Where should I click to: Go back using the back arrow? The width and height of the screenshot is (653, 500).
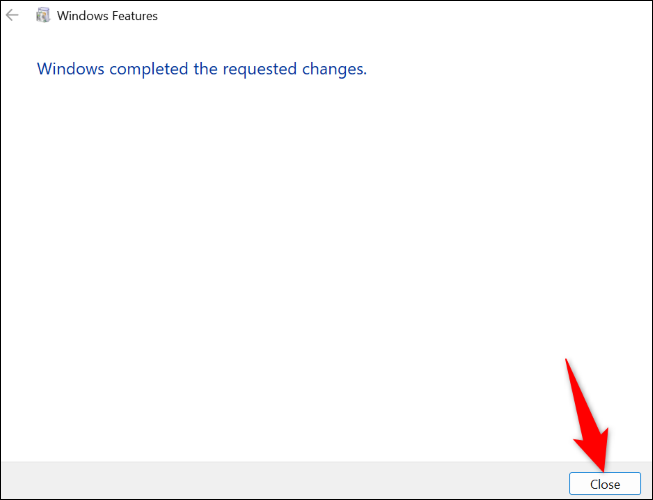coord(12,15)
